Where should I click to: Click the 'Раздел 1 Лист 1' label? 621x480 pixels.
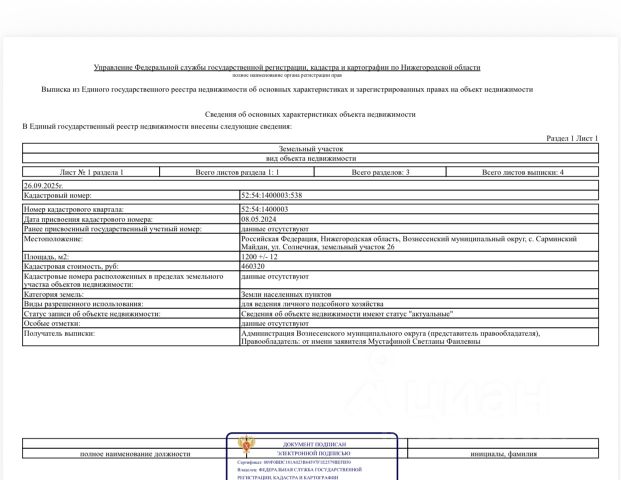pos(572,138)
